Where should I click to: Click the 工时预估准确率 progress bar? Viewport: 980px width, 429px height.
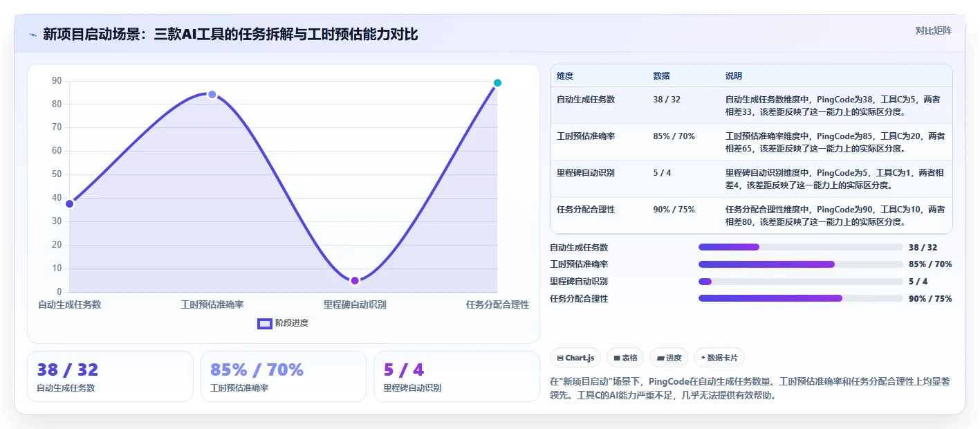pyautogui.click(x=801, y=264)
